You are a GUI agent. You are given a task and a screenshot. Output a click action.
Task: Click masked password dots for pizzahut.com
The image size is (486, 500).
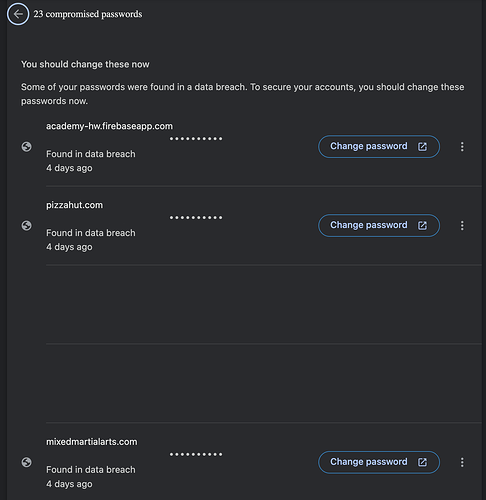[x=196, y=218]
